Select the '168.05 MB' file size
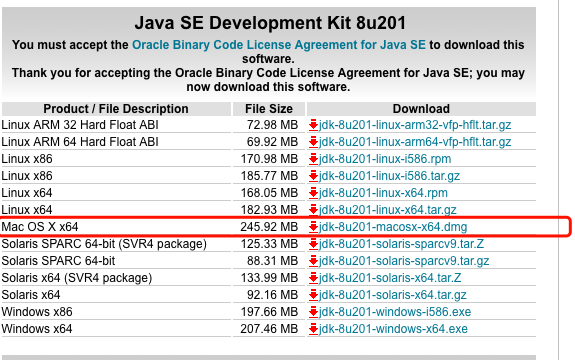Screen dimensions: 575x360 (x=269, y=193)
